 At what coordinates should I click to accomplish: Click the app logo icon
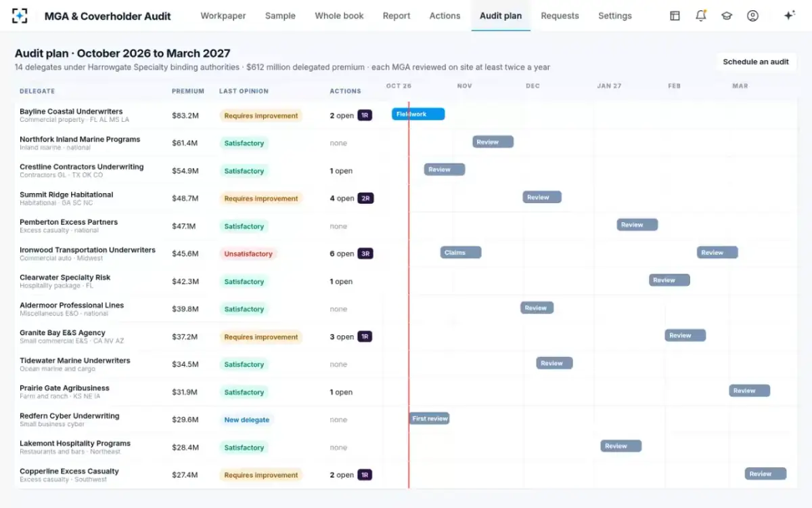click(20, 16)
